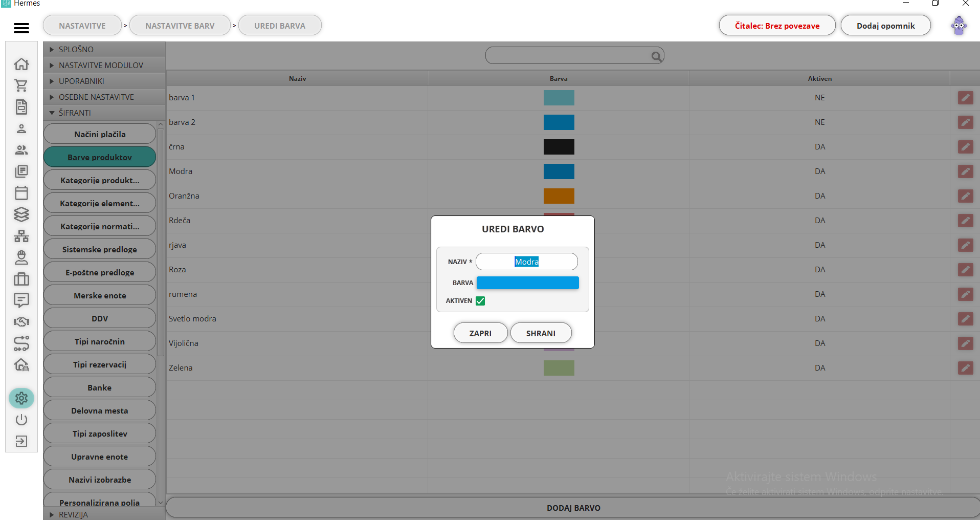The width and height of the screenshot is (980, 520).
Task: Click the Oranžna row orange color swatch
Action: click(x=559, y=196)
